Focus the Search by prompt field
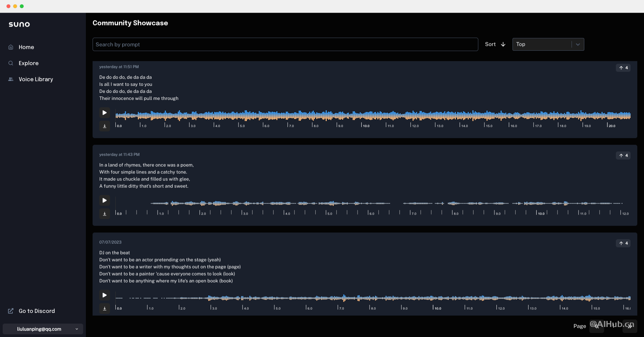This screenshot has height=337, width=644. pyautogui.click(x=285, y=44)
